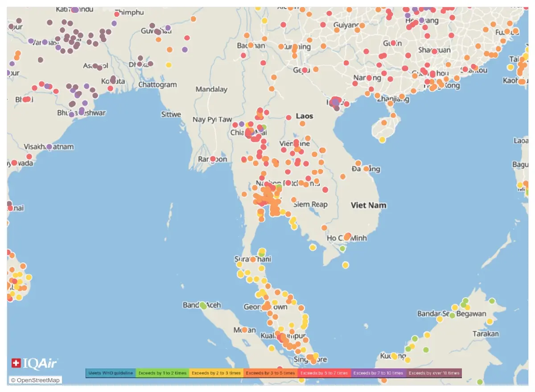535x392 pixels.
Task: Click the 'Exceeds by 3 to 5 times' legend entry
Action: [x=269, y=373]
